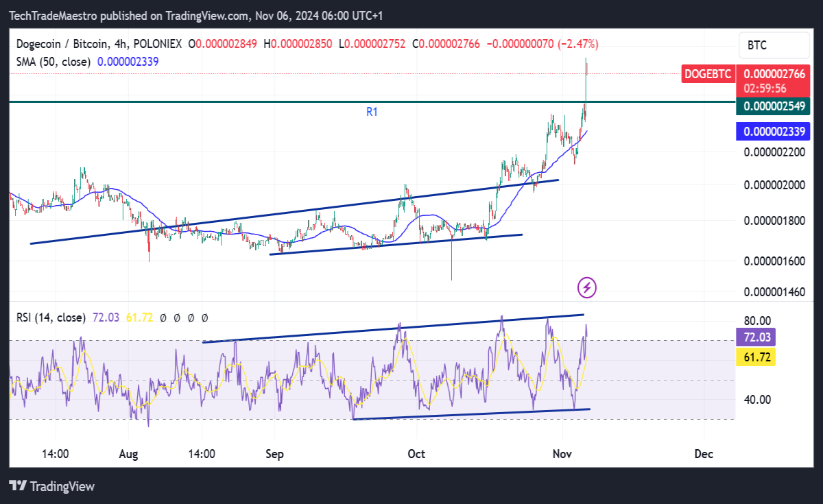823x504 pixels.
Task: Open the RSI (14, close) indicator legend
Action: coord(51,317)
